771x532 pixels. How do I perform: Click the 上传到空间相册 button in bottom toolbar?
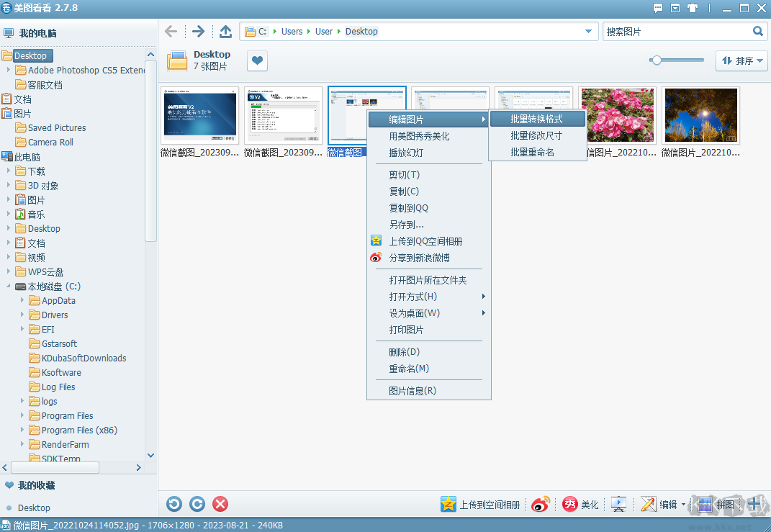pyautogui.click(x=481, y=505)
